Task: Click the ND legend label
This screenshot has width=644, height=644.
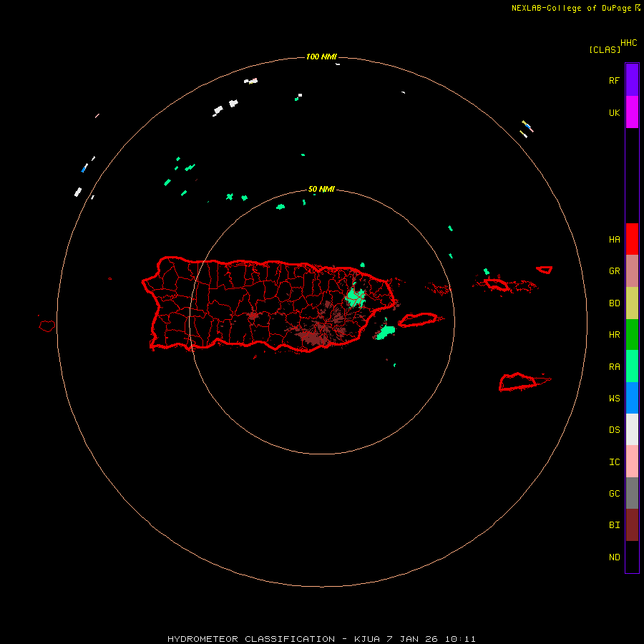Action: coord(614,557)
